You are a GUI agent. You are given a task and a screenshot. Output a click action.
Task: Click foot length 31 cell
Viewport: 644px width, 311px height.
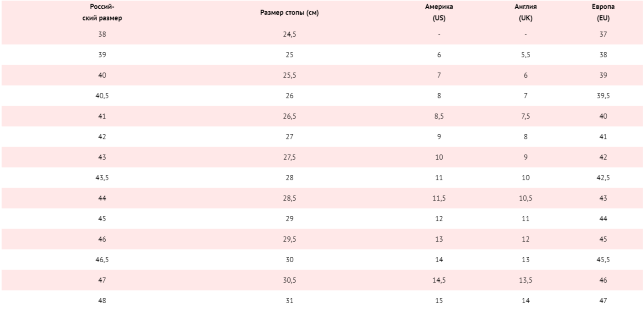click(x=290, y=301)
